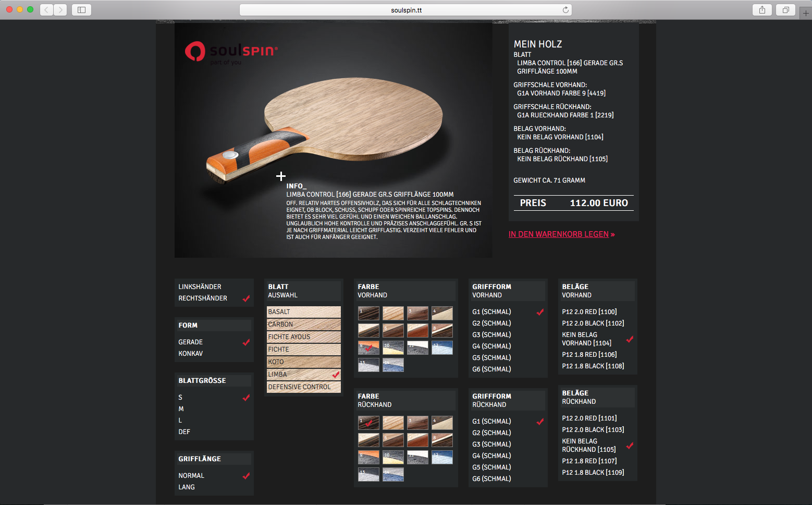Select P12 1.8 RED [1106] forehand rubber
The width and height of the screenshot is (812, 505).
589,355
